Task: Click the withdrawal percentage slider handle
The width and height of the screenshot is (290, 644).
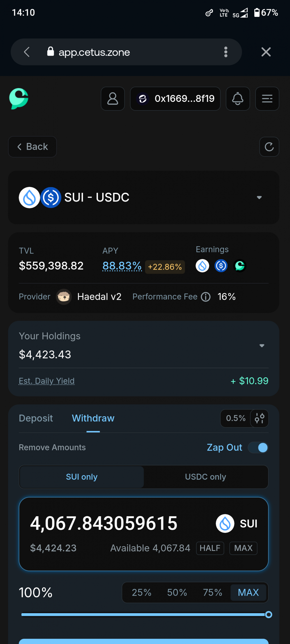Action: 269,615
